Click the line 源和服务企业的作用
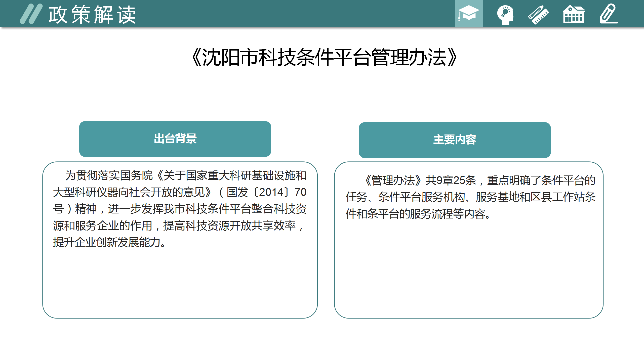This screenshot has height=362, width=644. pos(103,226)
